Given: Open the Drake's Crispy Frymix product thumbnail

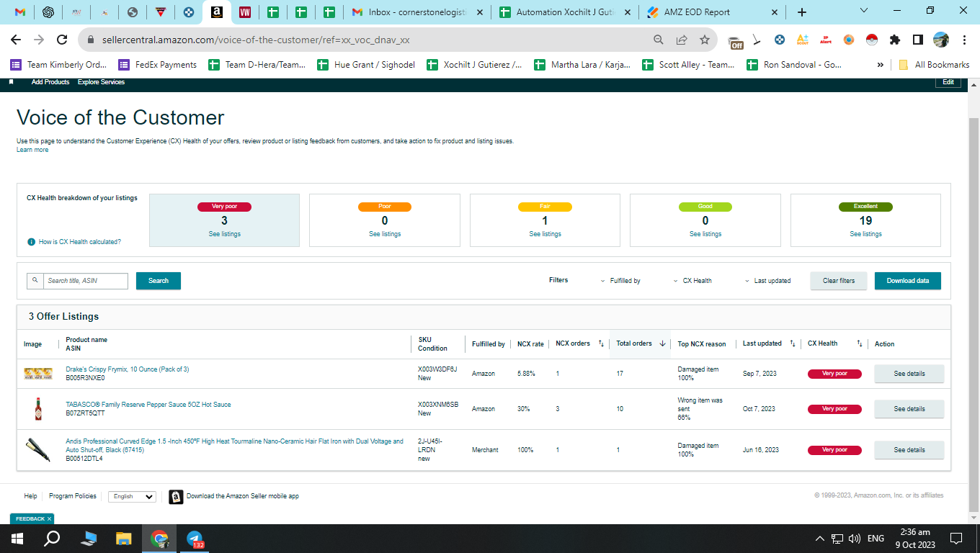Looking at the screenshot, I should click(x=38, y=373).
